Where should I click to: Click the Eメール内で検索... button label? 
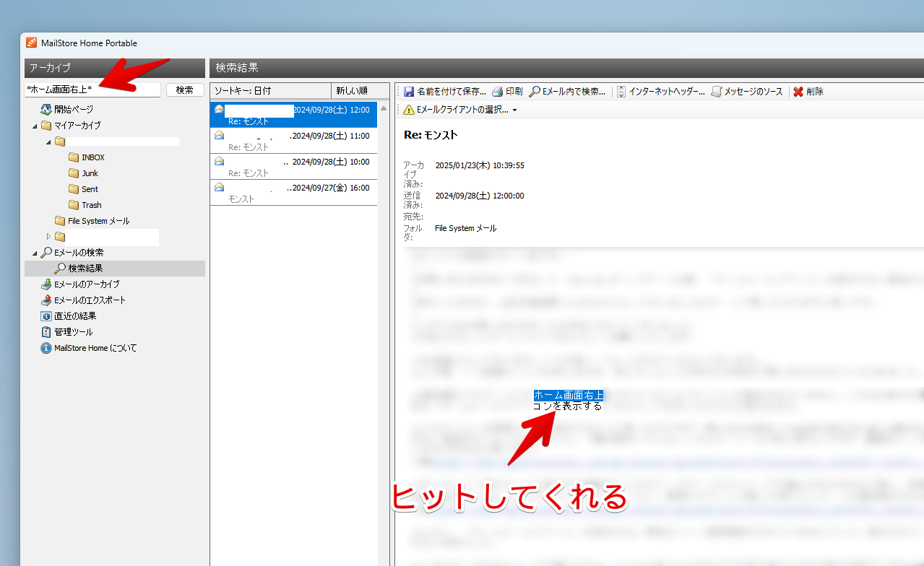[574, 92]
